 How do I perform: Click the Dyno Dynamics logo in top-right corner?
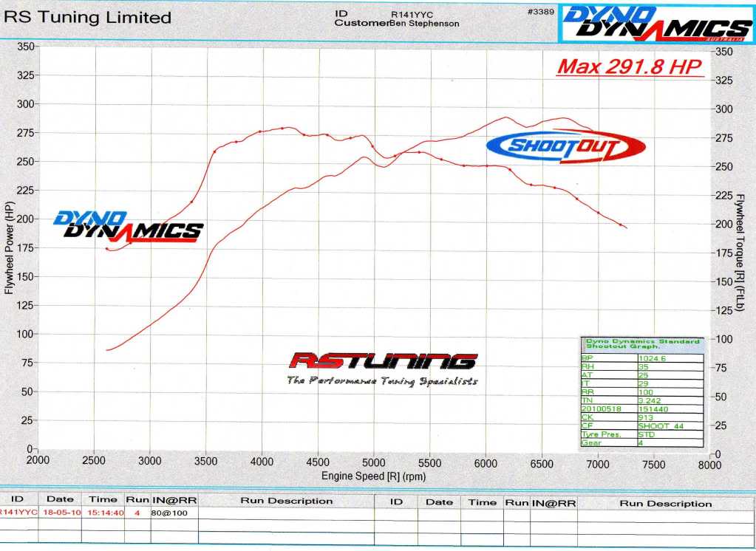[x=655, y=23]
